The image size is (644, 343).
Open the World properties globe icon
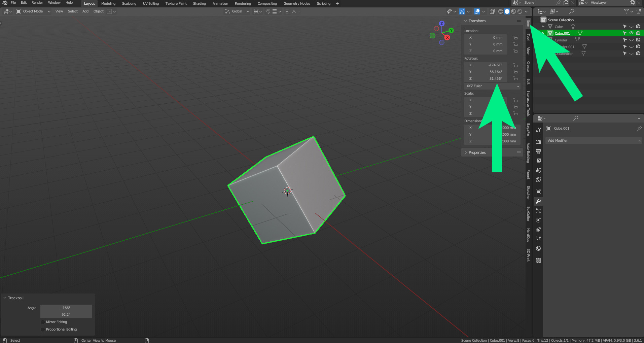[x=538, y=180]
